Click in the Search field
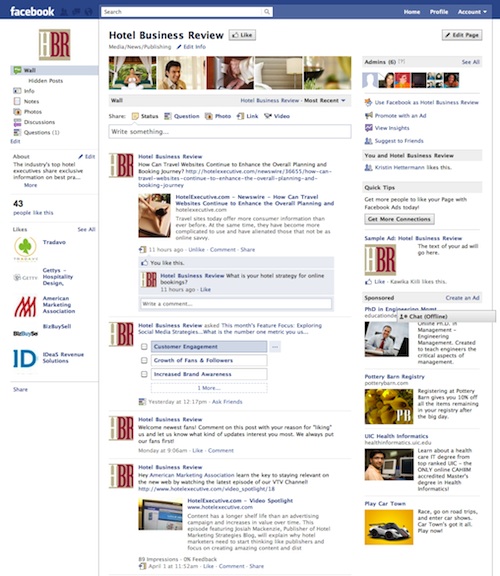The height and width of the screenshot is (576, 500). (182, 12)
